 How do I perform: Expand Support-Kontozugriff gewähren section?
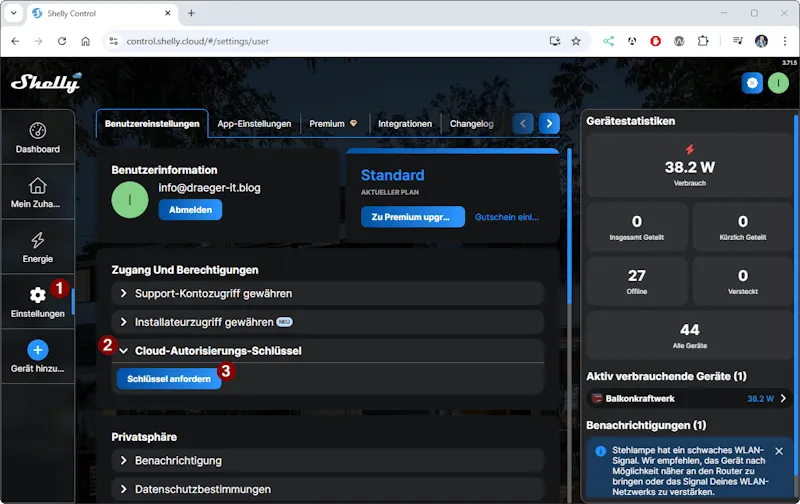[124, 293]
